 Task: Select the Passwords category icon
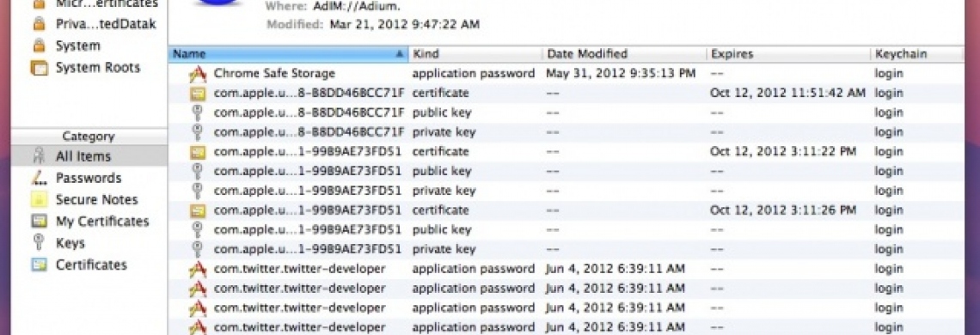[x=40, y=178]
